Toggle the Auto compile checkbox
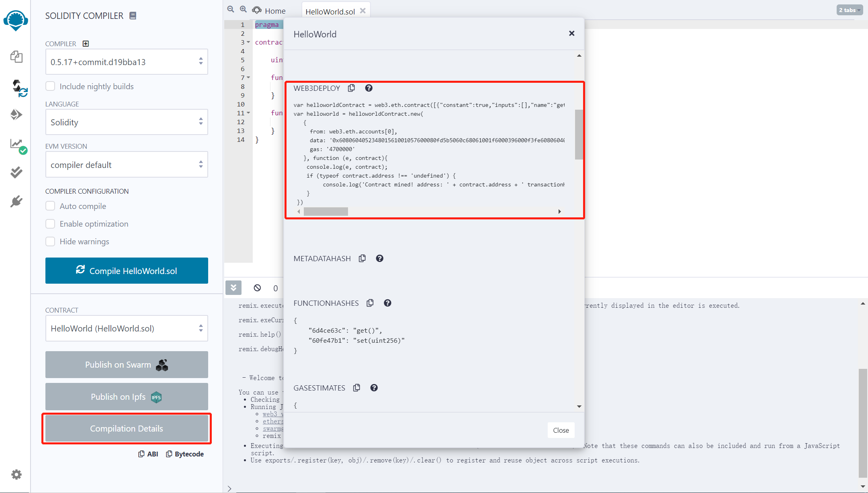868x493 pixels. [x=50, y=206]
